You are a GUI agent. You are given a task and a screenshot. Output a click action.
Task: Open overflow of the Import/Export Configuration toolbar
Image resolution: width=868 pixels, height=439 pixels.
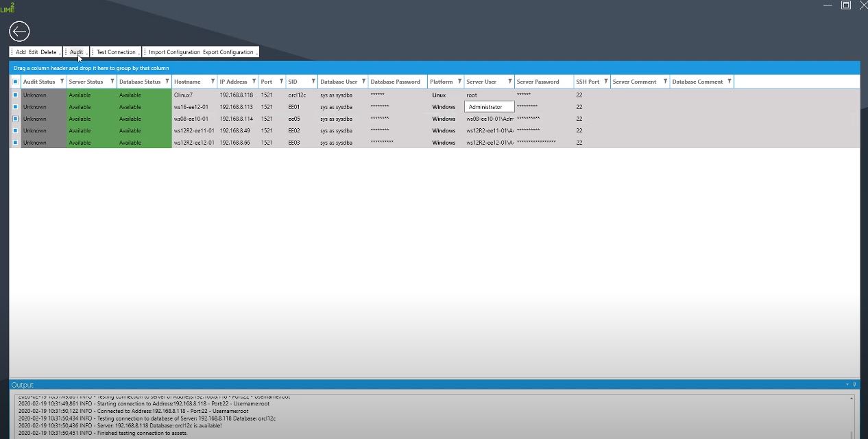pyautogui.click(x=257, y=53)
